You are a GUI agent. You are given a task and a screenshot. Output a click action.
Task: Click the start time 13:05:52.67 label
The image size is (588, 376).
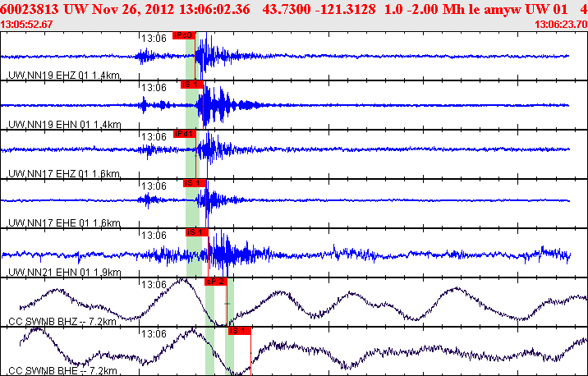(x=27, y=25)
